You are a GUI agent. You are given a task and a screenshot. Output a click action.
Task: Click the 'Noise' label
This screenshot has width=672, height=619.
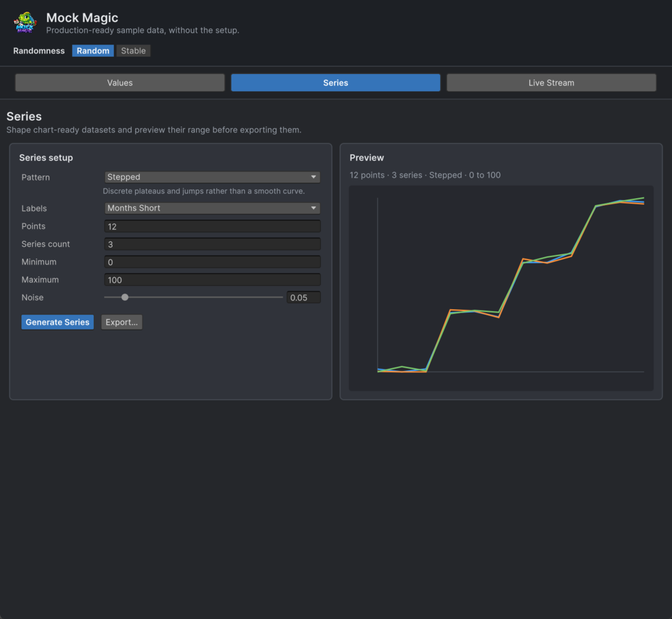pyautogui.click(x=33, y=298)
